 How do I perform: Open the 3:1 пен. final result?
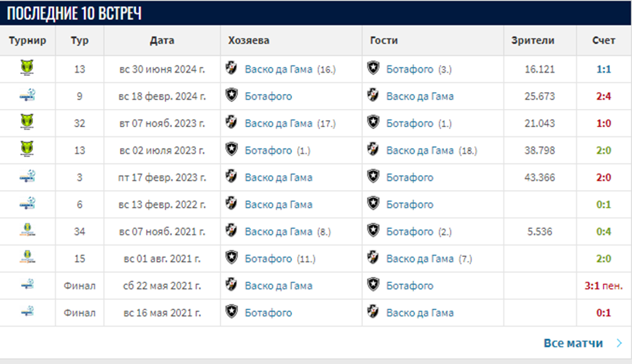tap(603, 285)
